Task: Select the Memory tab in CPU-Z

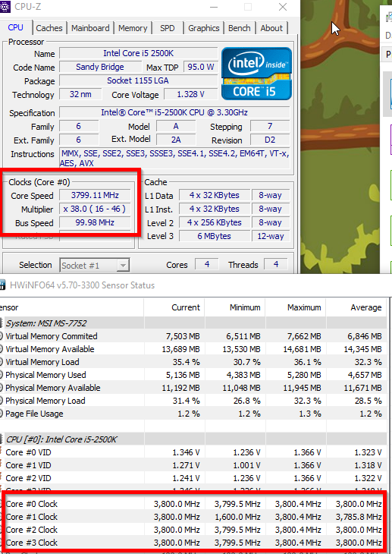Action: 133,28
